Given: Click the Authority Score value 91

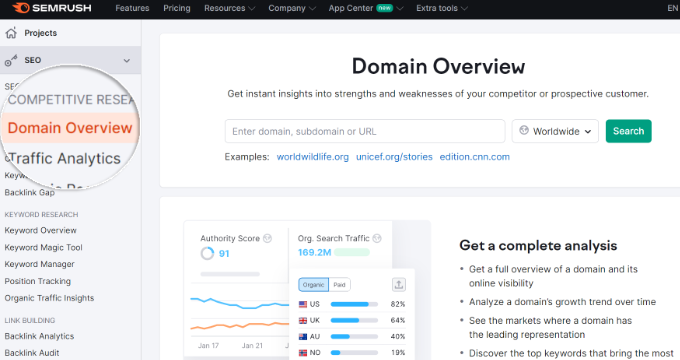Looking at the screenshot, I should [224, 254].
